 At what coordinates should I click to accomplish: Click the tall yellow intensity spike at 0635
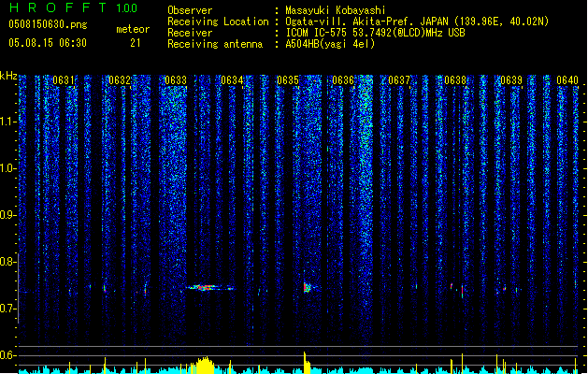tap(306, 363)
